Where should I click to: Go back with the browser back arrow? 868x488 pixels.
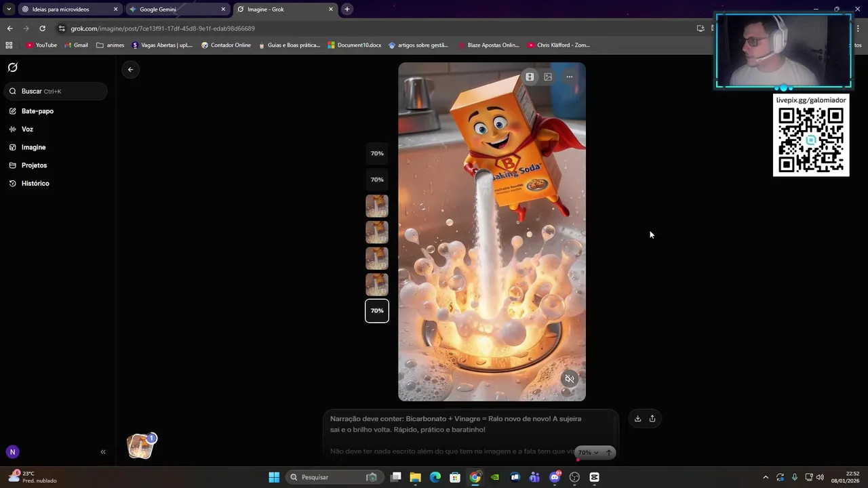coord(9,28)
